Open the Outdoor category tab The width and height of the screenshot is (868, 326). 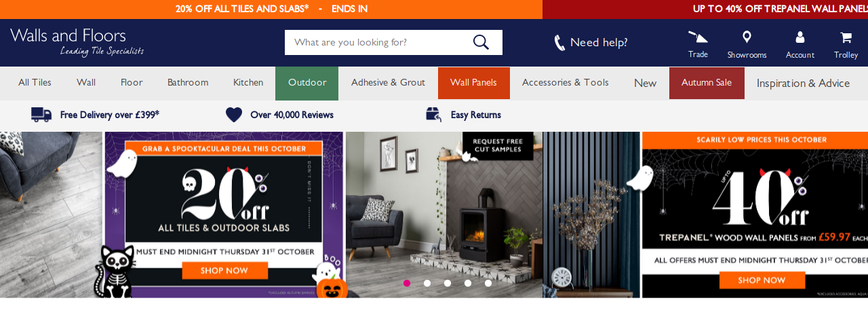pyautogui.click(x=307, y=83)
